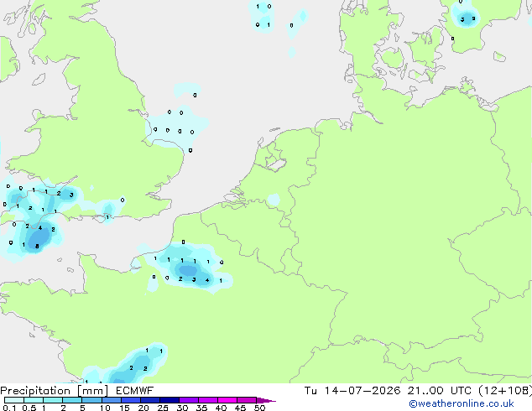Click the legend label "35"

pyautogui.click(x=201, y=408)
